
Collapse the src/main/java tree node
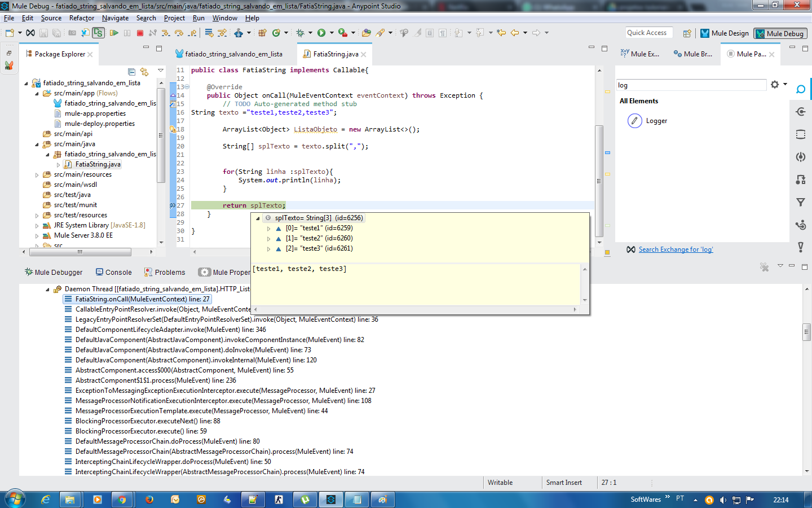point(36,143)
